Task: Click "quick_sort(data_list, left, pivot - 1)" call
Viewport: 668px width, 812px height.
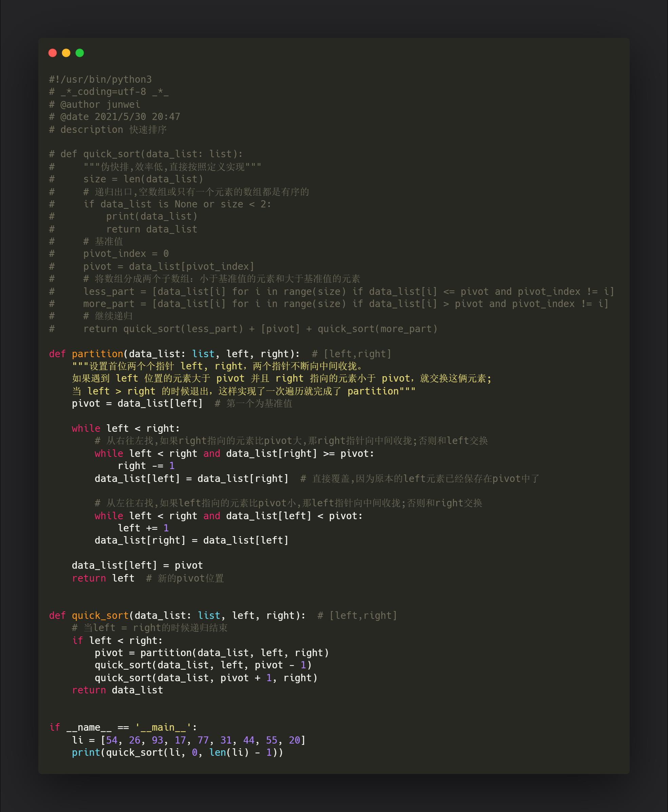Action: pyautogui.click(x=203, y=665)
